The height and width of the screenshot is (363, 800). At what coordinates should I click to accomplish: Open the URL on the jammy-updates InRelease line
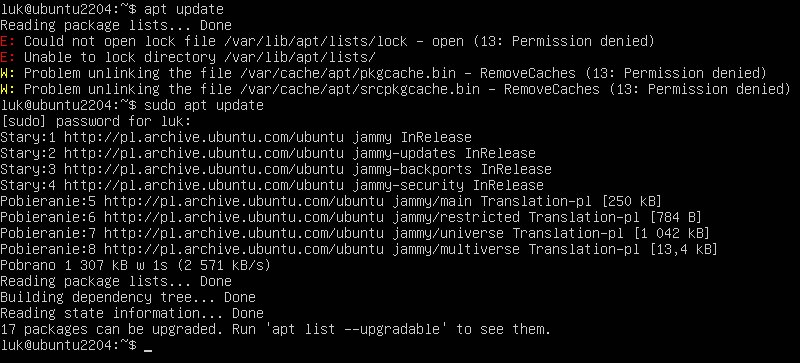(x=204, y=153)
